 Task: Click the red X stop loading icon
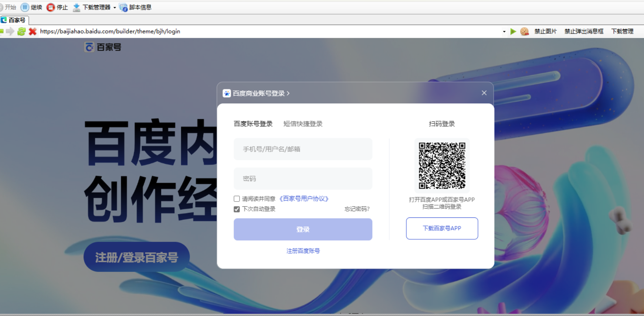tap(33, 31)
